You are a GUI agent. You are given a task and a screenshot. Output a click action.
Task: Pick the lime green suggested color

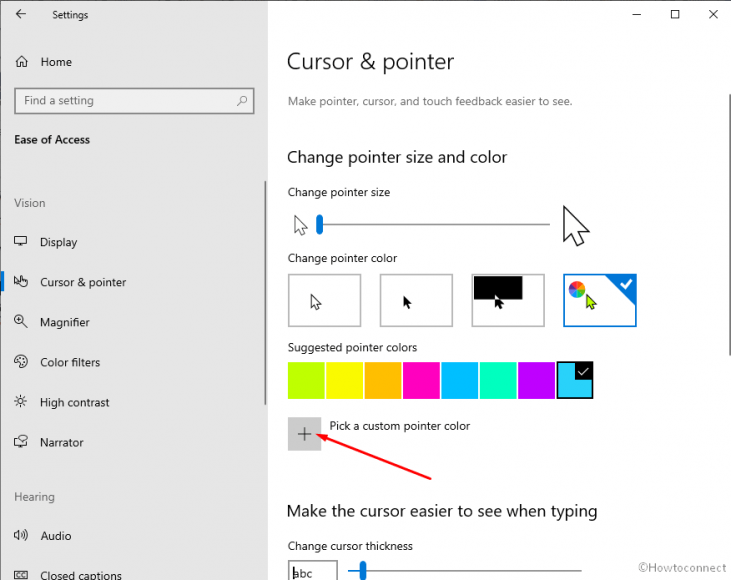(307, 381)
